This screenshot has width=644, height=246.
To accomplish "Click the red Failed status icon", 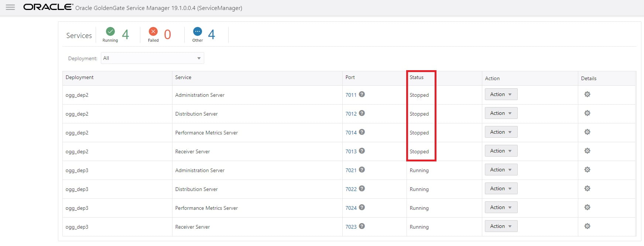I will click(x=153, y=32).
